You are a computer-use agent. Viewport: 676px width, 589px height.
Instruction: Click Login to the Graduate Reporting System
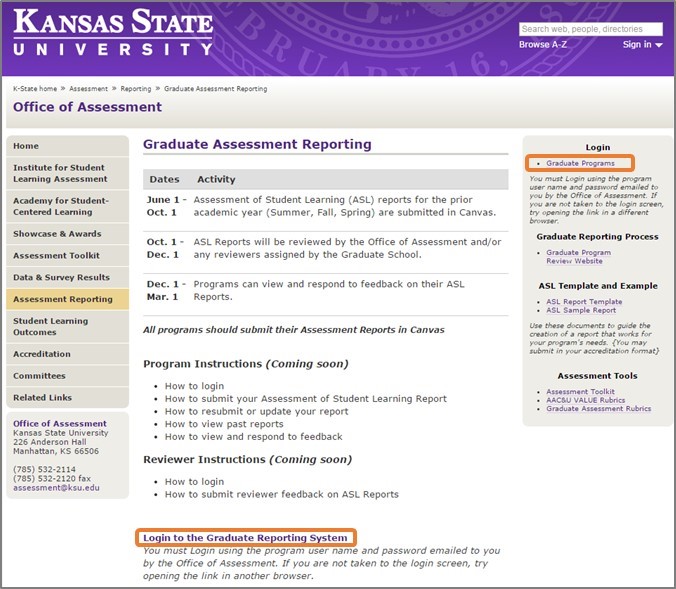point(245,538)
